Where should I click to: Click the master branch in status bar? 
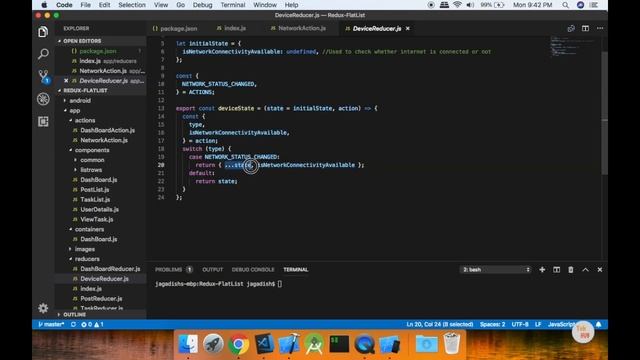(x=51, y=324)
